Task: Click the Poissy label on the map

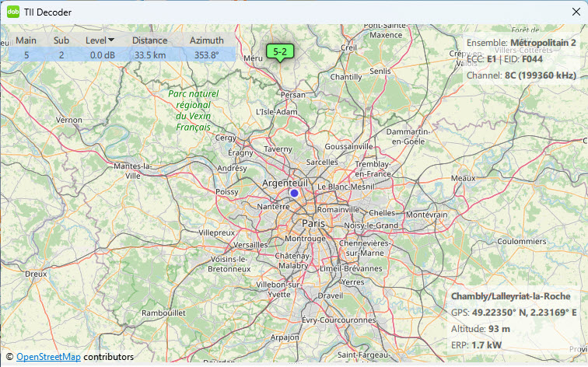Action: tap(227, 191)
